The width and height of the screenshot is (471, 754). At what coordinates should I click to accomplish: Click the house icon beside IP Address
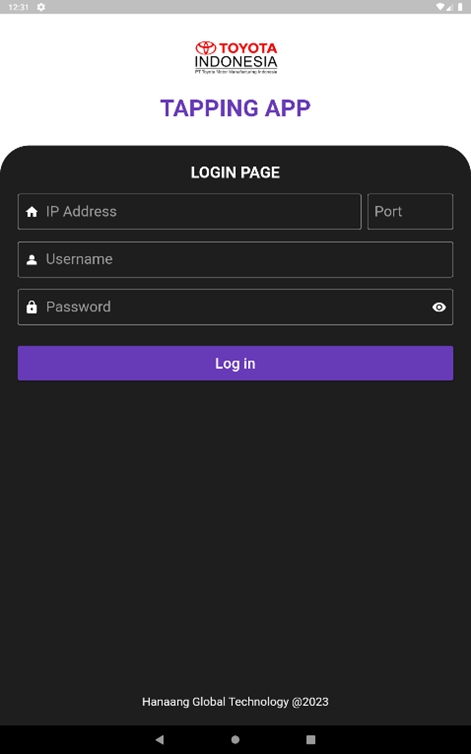point(32,212)
